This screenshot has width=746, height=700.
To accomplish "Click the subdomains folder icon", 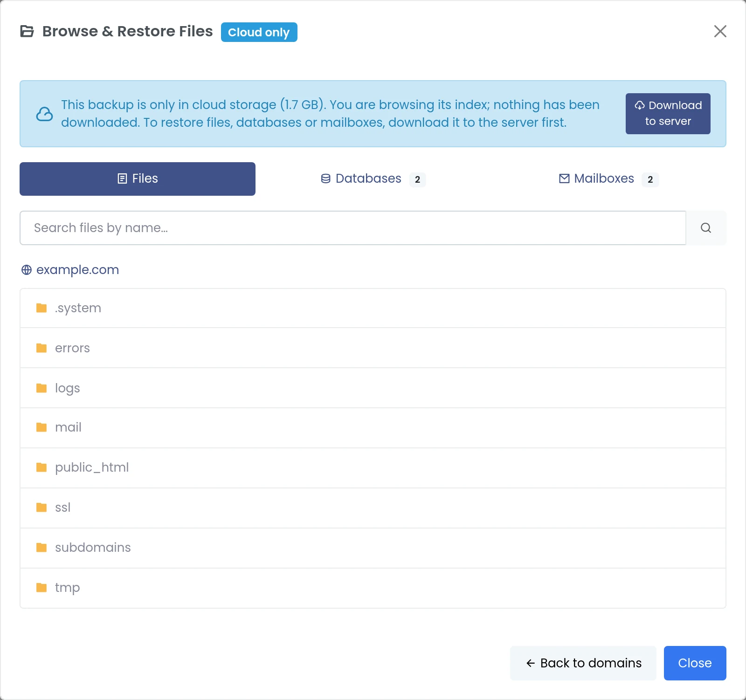I will (x=41, y=548).
